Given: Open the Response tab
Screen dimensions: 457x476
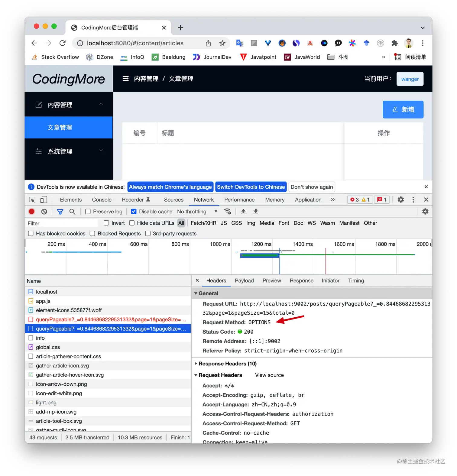Looking at the screenshot, I should [x=302, y=281].
